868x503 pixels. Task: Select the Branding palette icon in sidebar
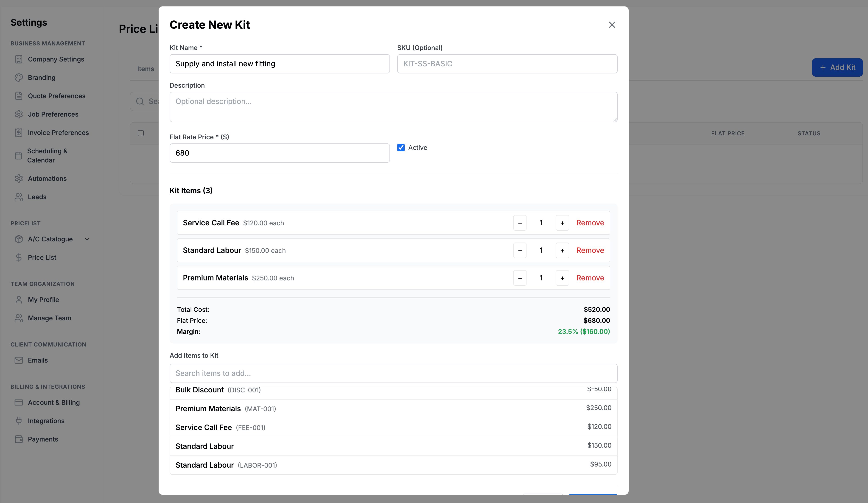pyautogui.click(x=19, y=78)
